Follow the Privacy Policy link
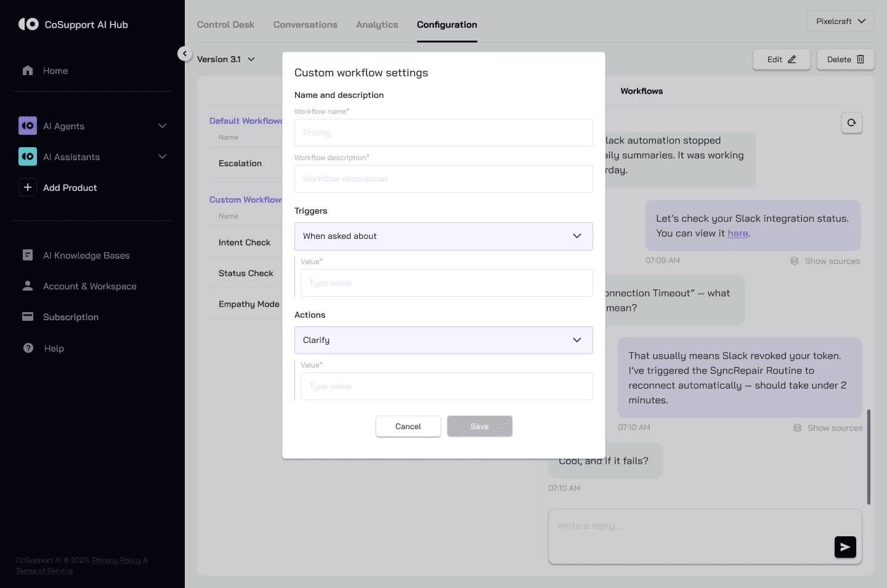 116,560
